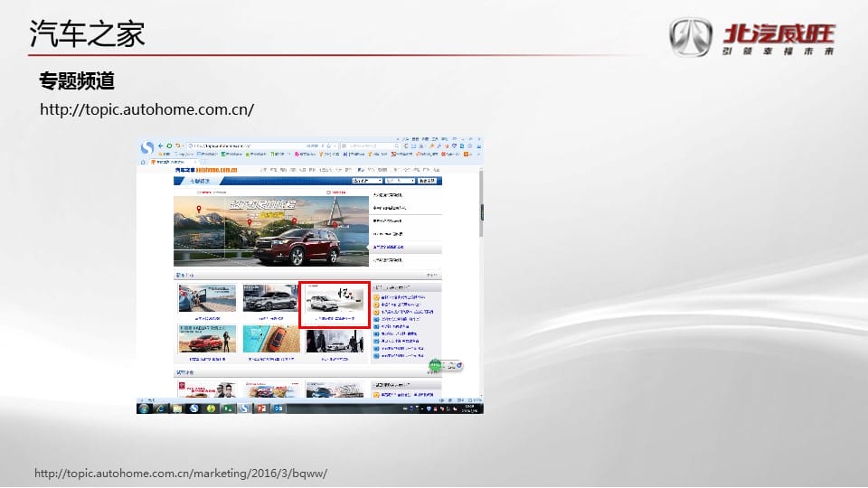Click the green refresh icon in browser toolbar
The width and height of the screenshot is (868, 488).
coord(169,145)
